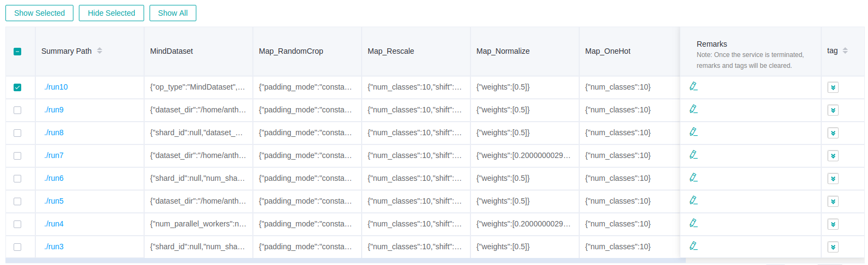Sort by the Summary Path column
The width and height of the screenshot is (868, 265).
100,51
